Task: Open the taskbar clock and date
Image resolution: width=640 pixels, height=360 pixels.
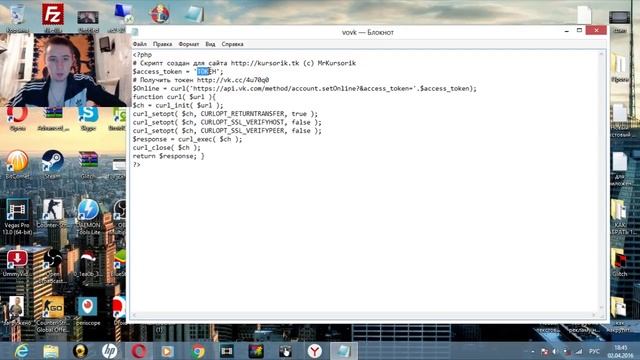Action: tap(620, 351)
